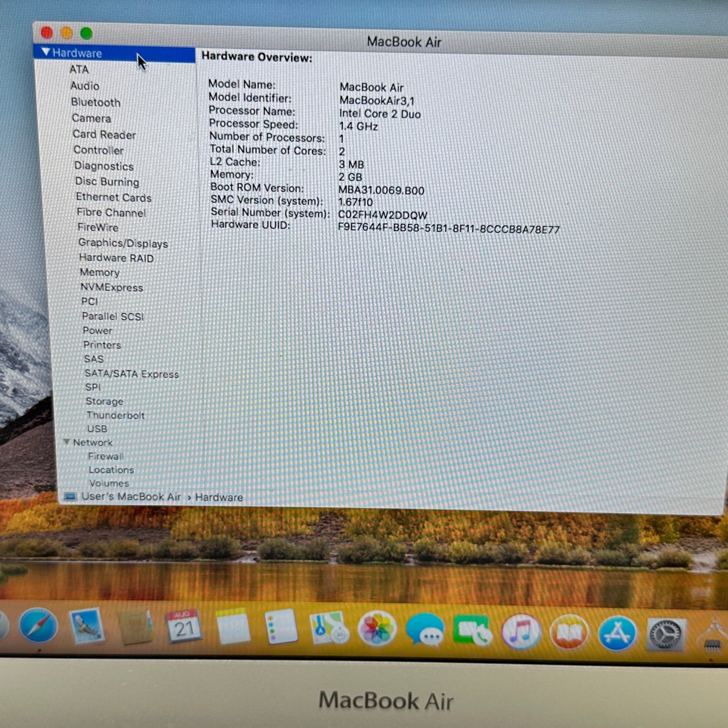Click Hardware in the path bar
This screenshot has height=728, width=728.
(x=219, y=497)
